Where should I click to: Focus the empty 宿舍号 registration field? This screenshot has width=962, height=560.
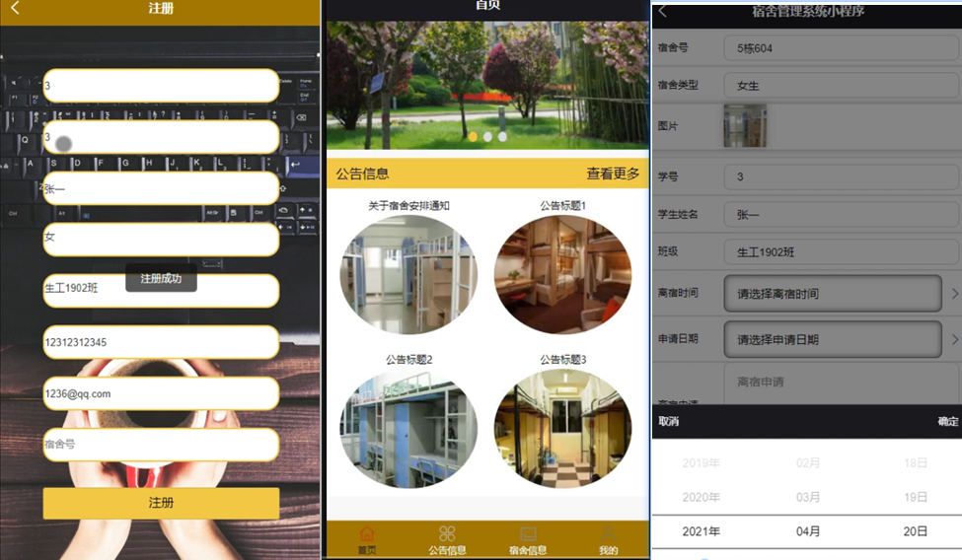coord(161,445)
